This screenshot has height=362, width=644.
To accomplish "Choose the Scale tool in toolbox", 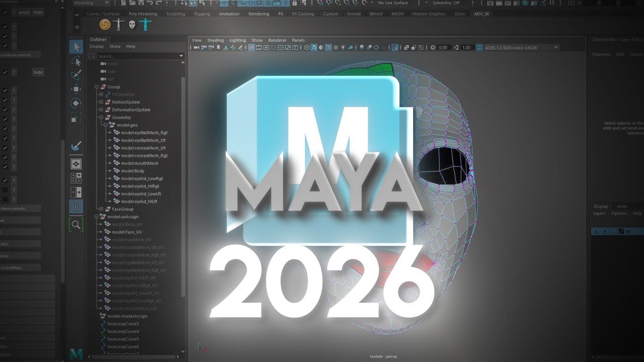I will 76,117.
